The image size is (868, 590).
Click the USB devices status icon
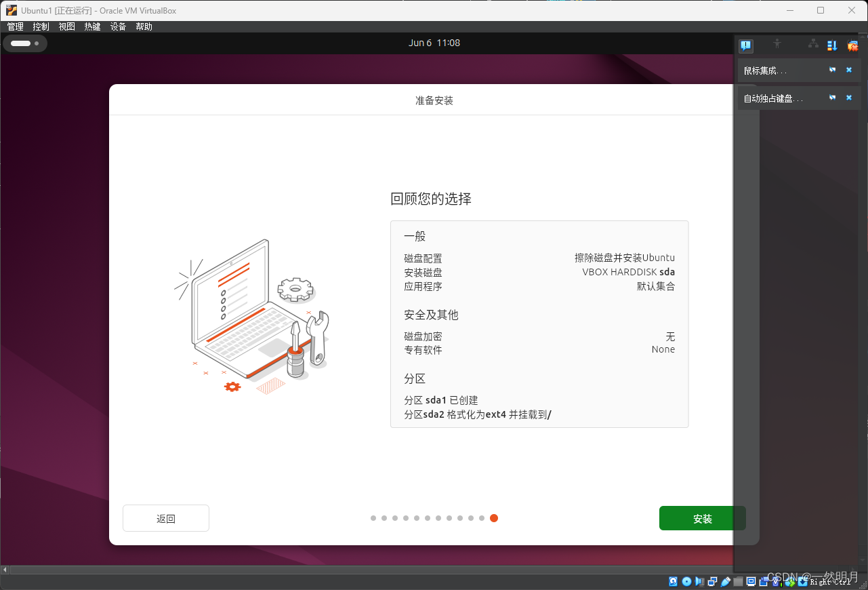(726, 581)
